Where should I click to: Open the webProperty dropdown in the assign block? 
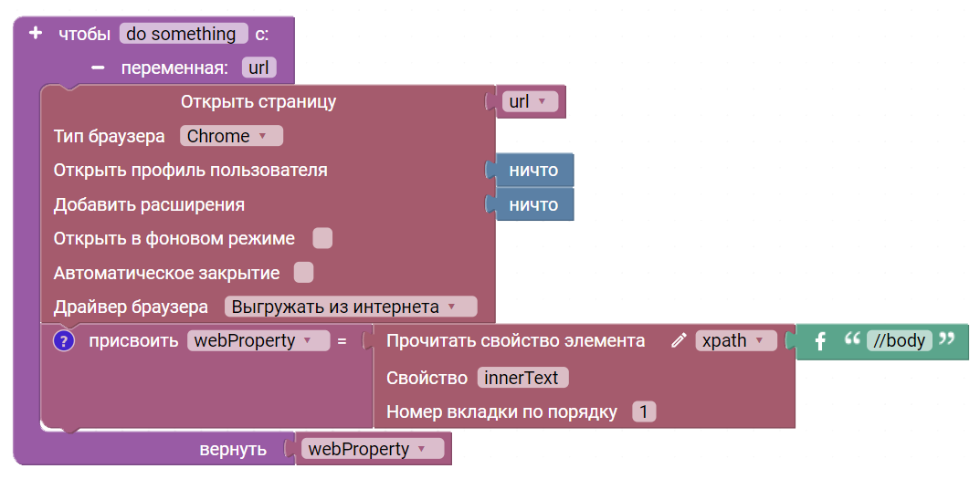coord(258,340)
